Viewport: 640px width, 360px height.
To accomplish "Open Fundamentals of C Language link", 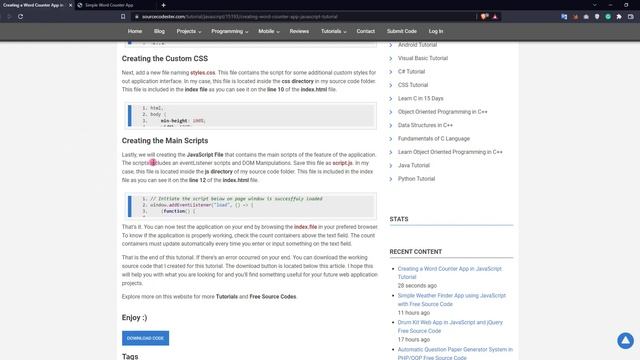I will click(434, 139).
